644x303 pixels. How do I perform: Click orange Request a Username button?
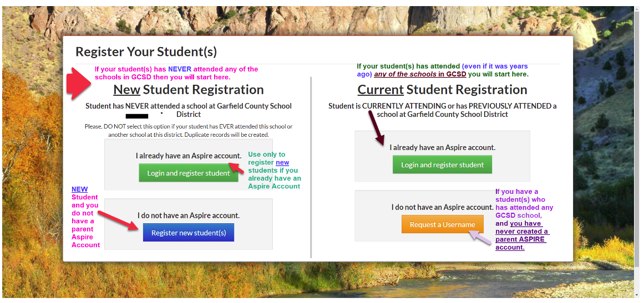tap(442, 224)
